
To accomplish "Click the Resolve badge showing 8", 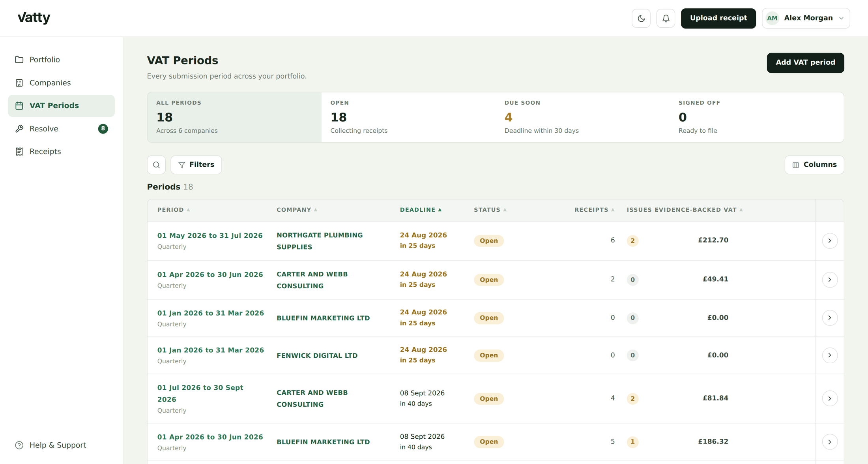I will point(103,129).
